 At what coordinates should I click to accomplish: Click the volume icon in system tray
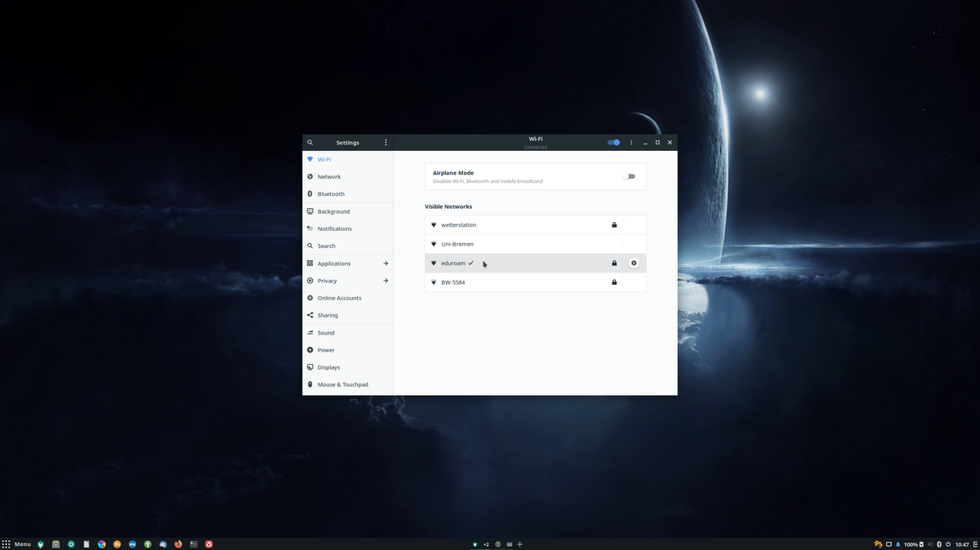click(929, 544)
